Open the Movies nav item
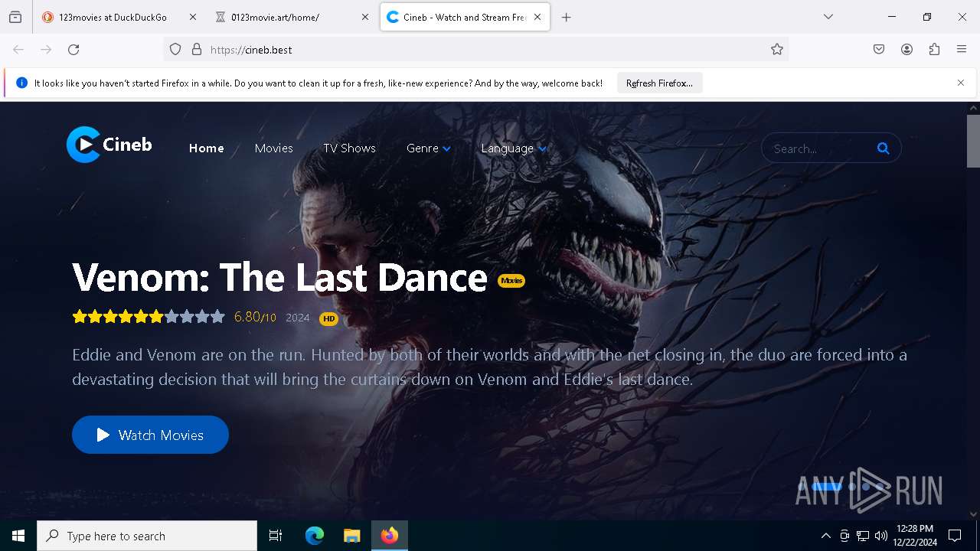This screenshot has width=980, height=551. click(274, 148)
